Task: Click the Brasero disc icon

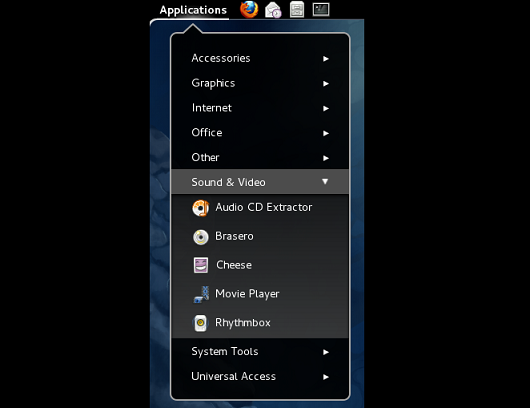Action: (201, 237)
